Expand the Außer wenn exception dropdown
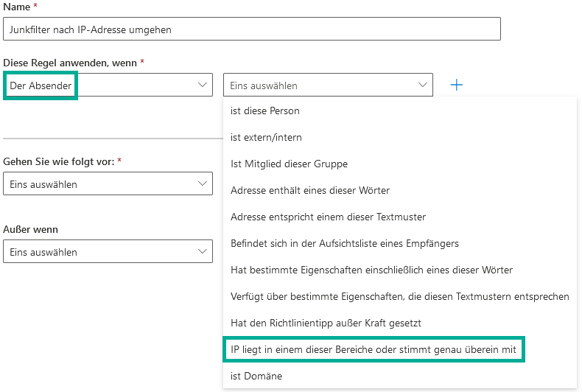 pos(108,252)
